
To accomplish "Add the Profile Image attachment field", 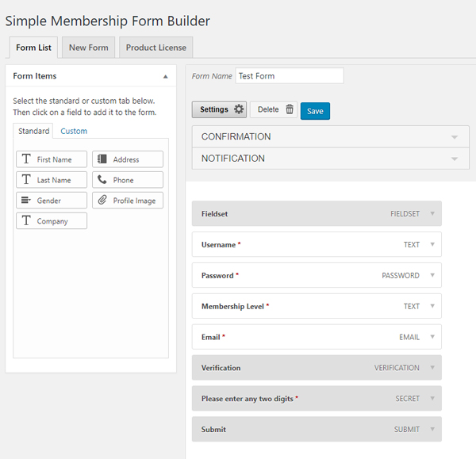I will pyautogui.click(x=128, y=201).
